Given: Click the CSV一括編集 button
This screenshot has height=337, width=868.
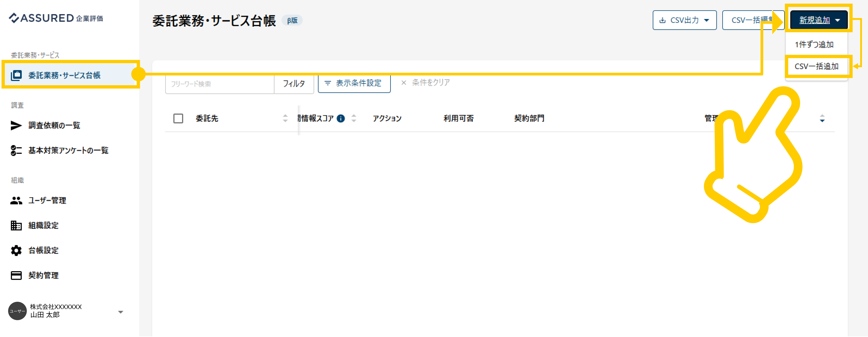Looking at the screenshot, I should tap(753, 20).
